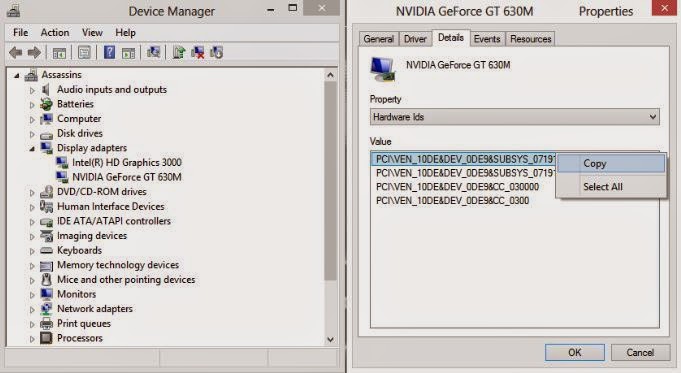Expand the IDE ATA/ATAPI controllers category

[32, 222]
